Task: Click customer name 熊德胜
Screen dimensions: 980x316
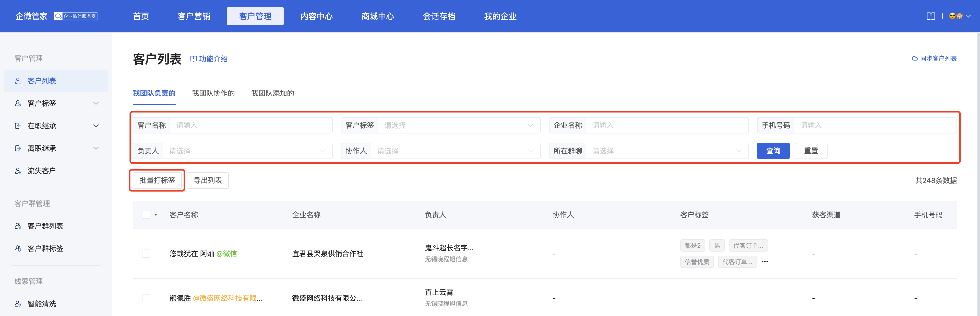Action: tap(180, 298)
